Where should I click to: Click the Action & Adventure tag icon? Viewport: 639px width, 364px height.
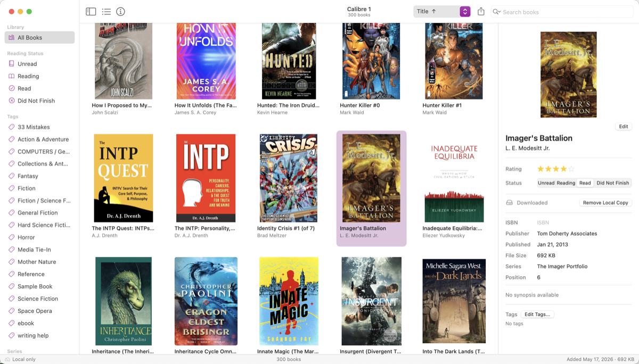pos(12,139)
